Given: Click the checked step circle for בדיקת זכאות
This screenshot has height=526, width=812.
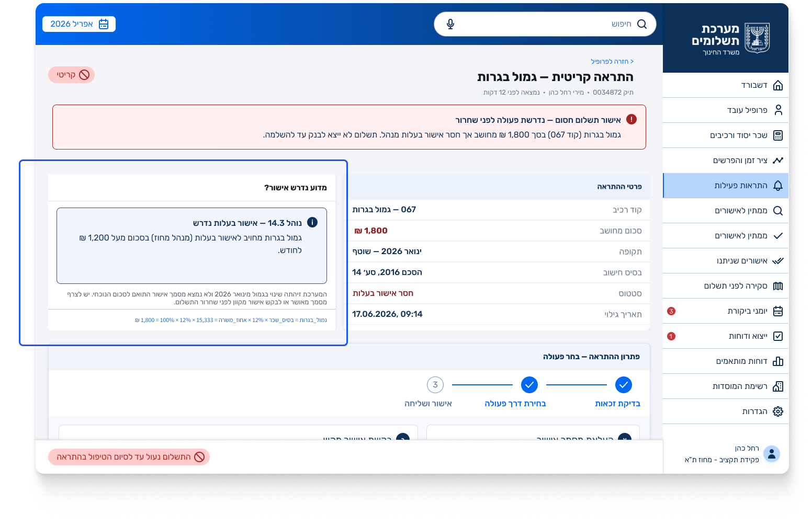Looking at the screenshot, I should pyautogui.click(x=624, y=385).
